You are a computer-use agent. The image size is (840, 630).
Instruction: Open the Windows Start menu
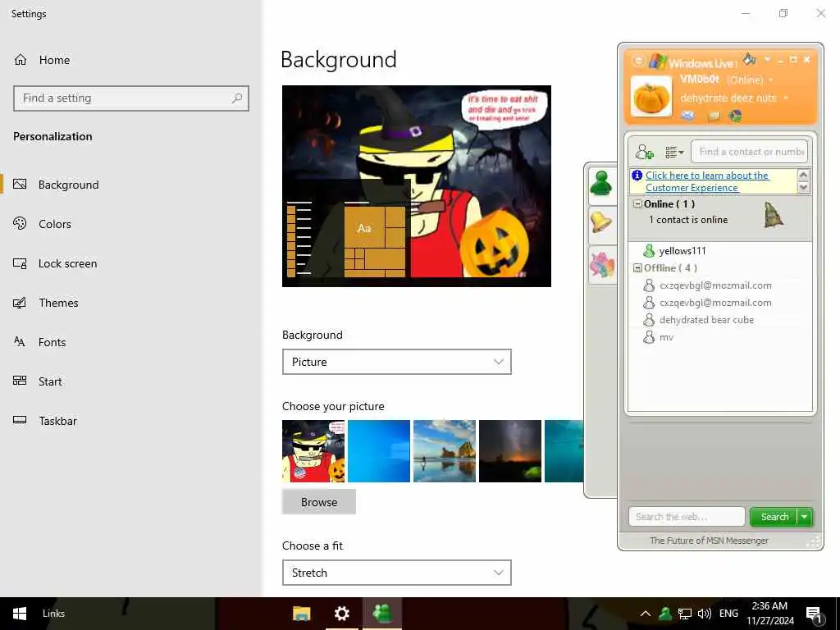tap(20, 614)
